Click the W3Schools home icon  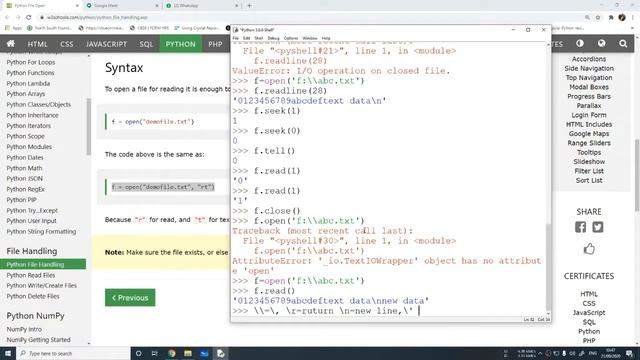[11, 44]
